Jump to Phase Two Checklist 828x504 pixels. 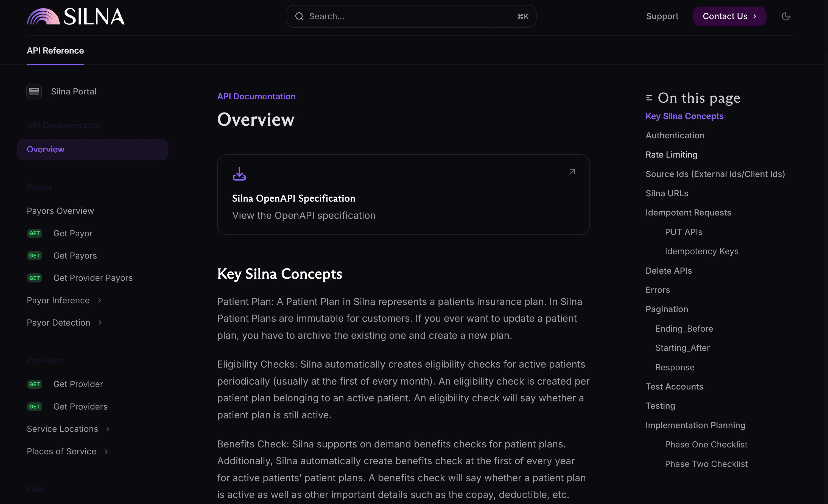pos(706,464)
